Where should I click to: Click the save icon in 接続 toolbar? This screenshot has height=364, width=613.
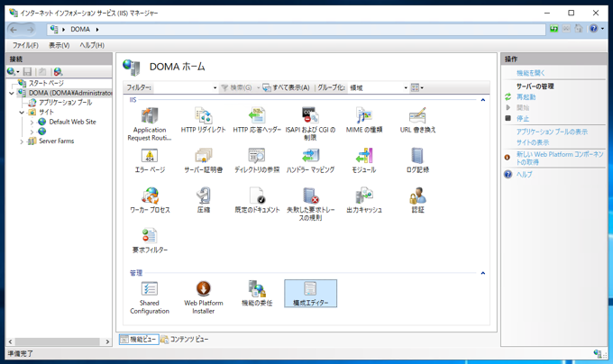pyautogui.click(x=27, y=71)
